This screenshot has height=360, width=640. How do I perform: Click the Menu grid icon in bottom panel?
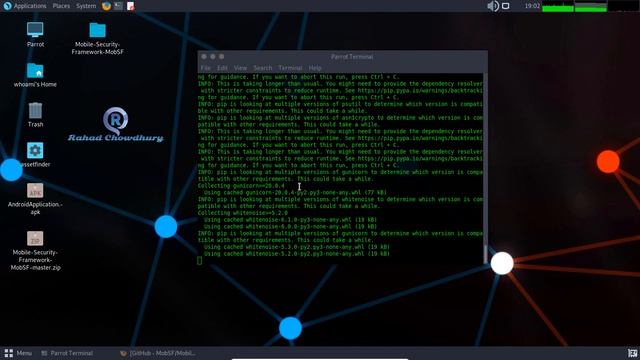point(8,353)
